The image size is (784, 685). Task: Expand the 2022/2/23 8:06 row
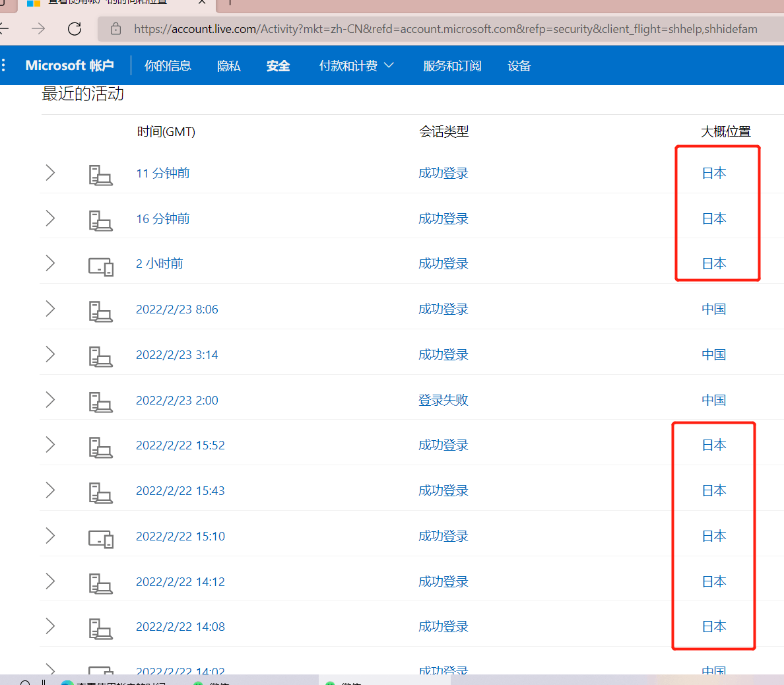coord(50,308)
